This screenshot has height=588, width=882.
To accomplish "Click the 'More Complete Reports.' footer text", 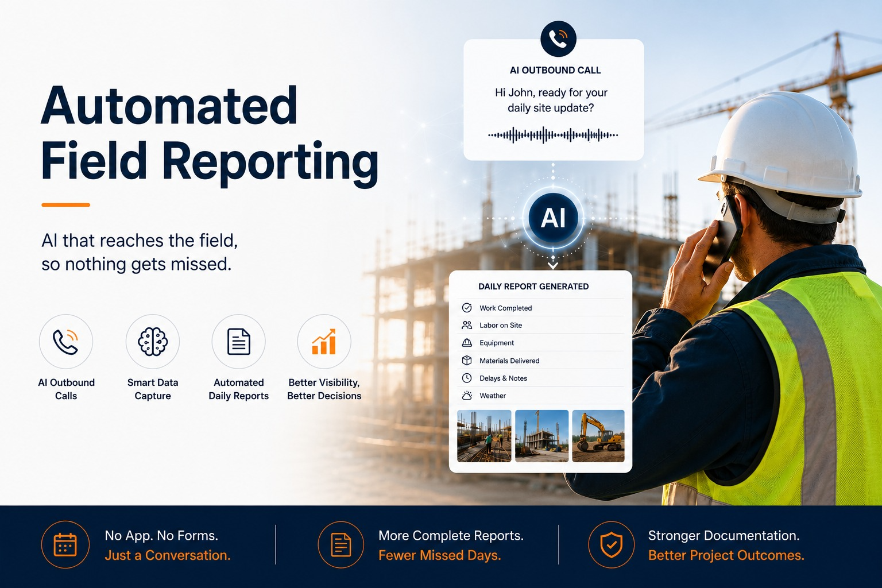I will click(x=451, y=536).
